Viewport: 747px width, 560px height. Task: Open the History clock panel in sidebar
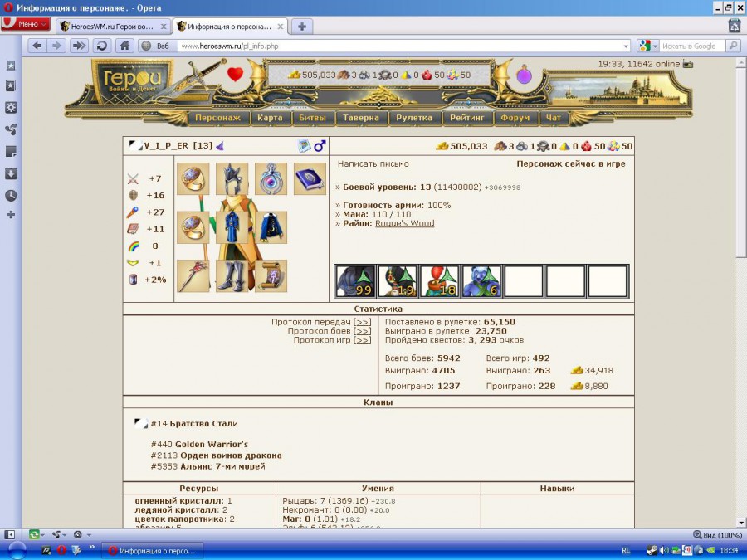click(11, 195)
